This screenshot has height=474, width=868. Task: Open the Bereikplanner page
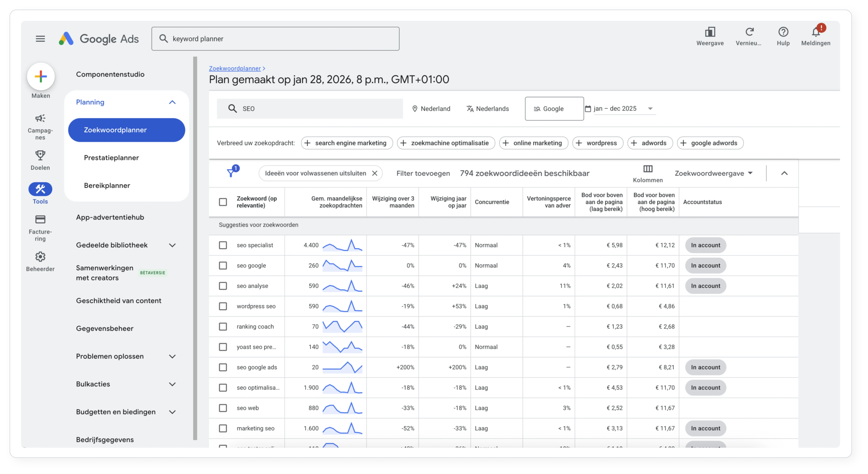point(107,185)
